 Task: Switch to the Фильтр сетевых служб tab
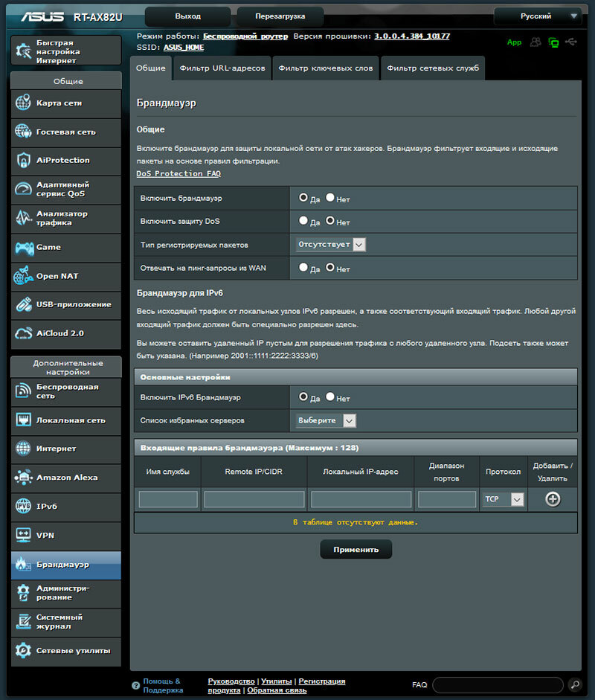433,68
